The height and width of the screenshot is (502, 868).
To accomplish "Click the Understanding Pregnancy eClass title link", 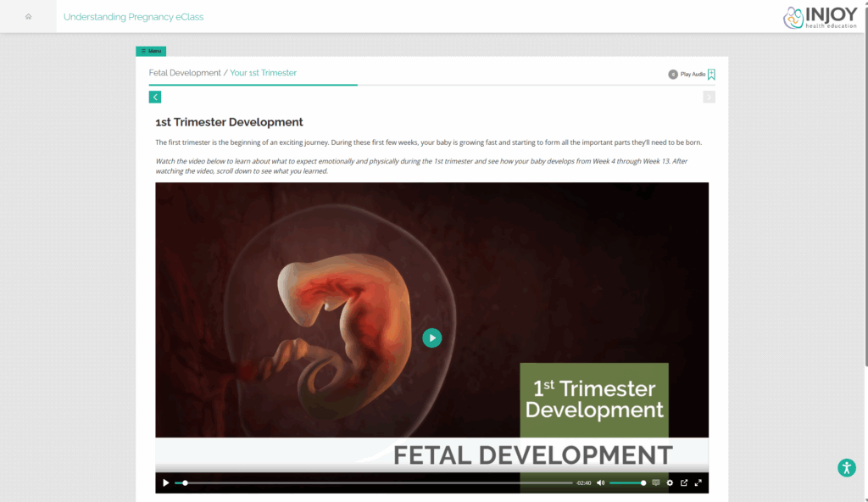I will click(133, 16).
